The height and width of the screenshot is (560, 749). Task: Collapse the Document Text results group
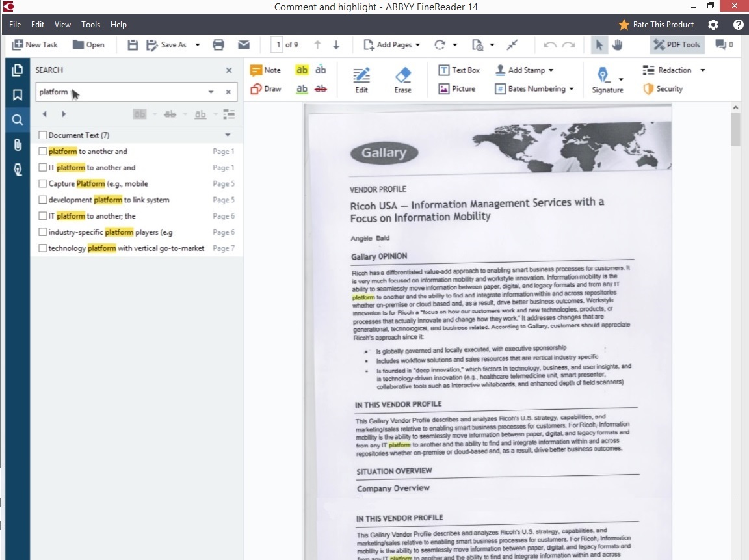228,135
